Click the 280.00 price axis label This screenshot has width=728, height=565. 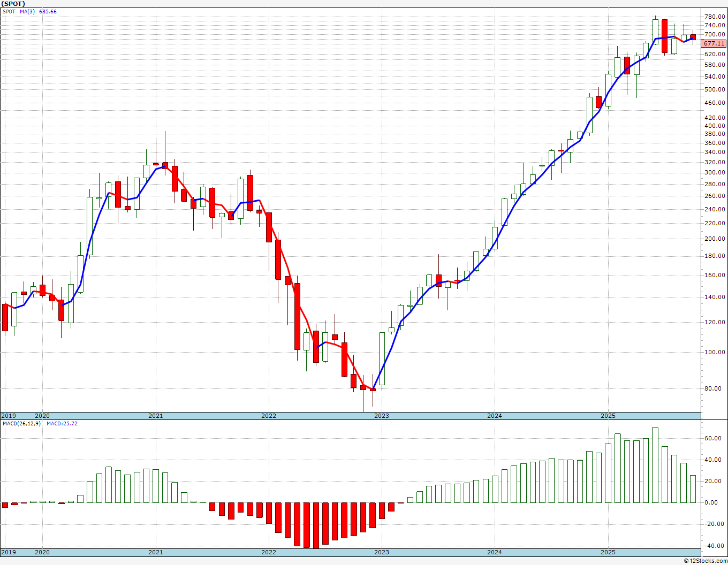715,184
